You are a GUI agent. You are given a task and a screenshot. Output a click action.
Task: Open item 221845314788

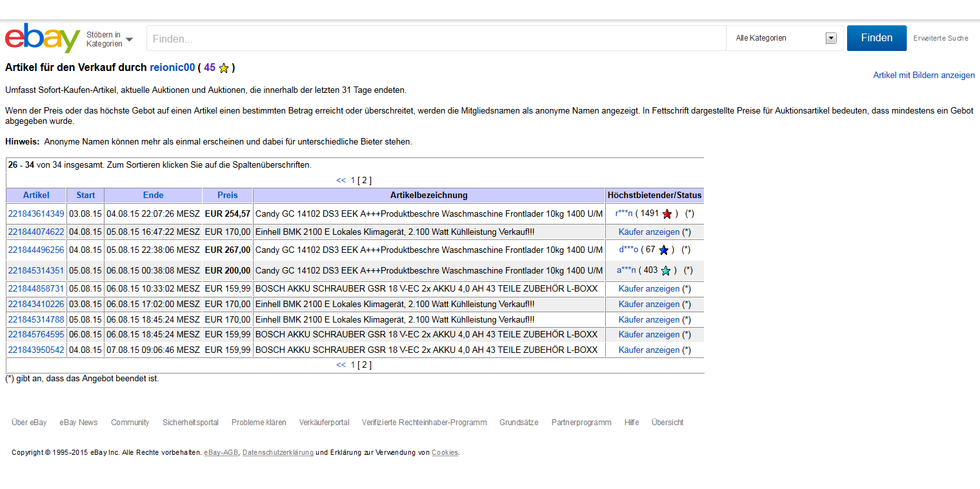(36, 319)
